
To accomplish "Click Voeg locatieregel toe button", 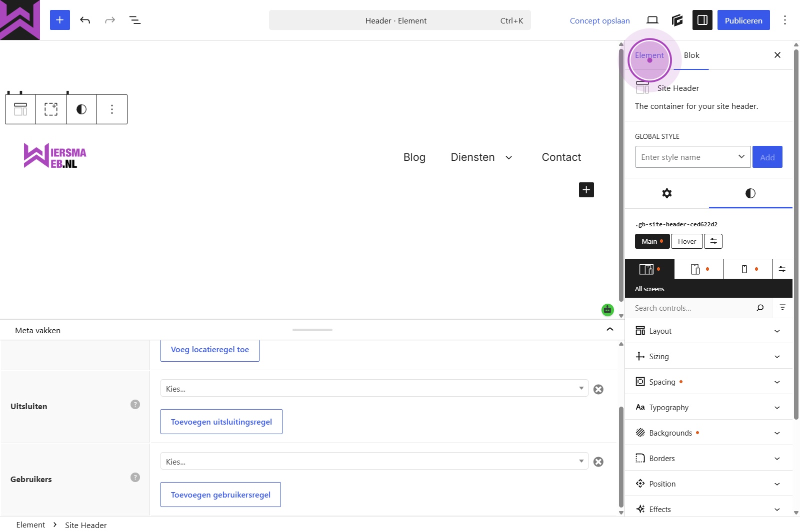I will click(210, 350).
